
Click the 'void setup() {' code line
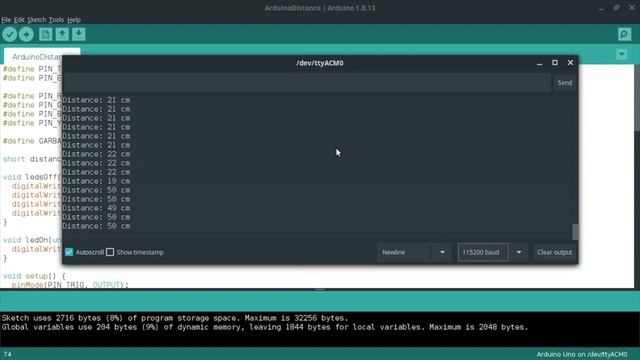[34, 276]
